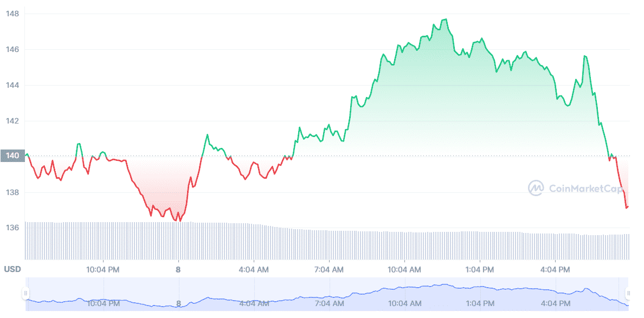
Task: Click the USD currency label
Action: click(x=13, y=269)
